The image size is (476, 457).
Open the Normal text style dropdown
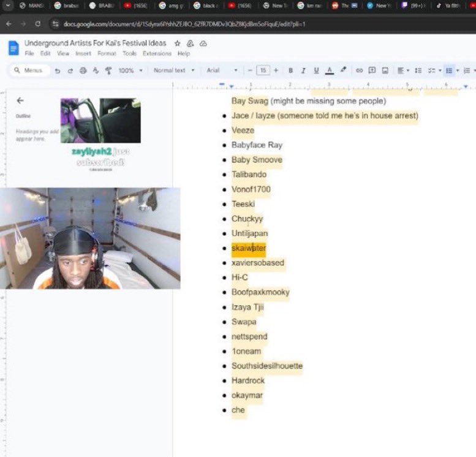174,70
